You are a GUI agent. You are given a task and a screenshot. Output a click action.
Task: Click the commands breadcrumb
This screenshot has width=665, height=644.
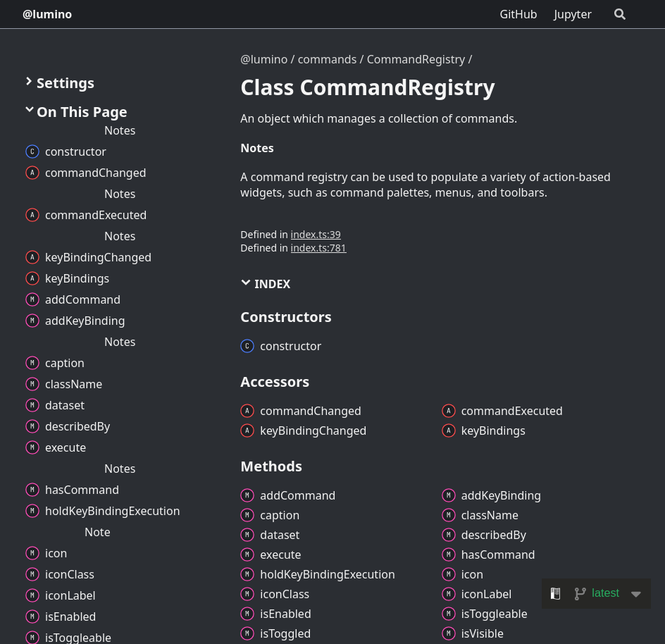(x=327, y=59)
